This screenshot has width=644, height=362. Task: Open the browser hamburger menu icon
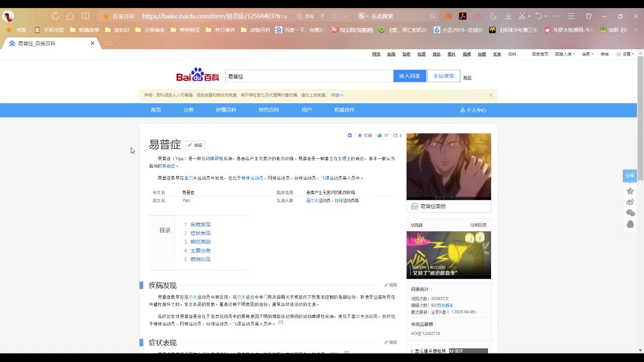coord(571,16)
